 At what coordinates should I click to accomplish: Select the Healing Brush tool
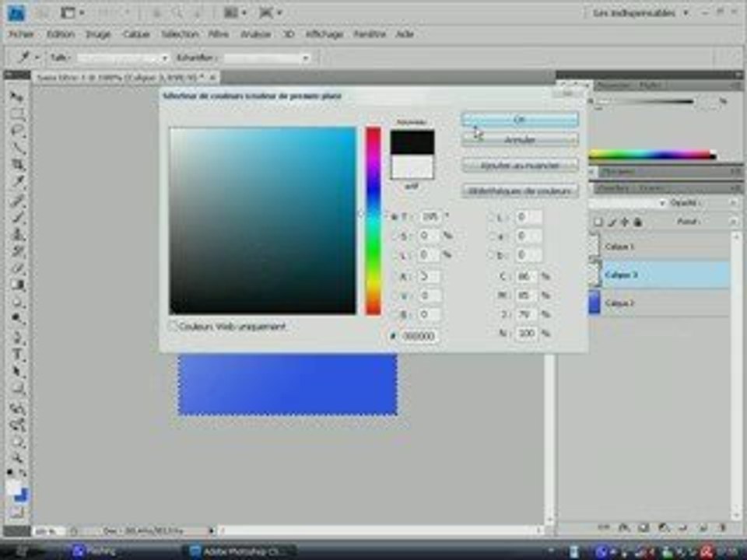click(x=17, y=200)
